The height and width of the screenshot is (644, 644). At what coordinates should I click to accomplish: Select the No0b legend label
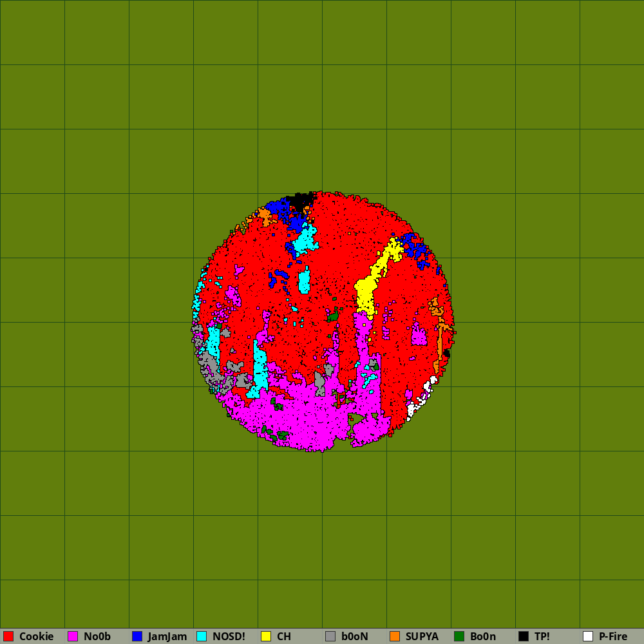(x=97, y=636)
